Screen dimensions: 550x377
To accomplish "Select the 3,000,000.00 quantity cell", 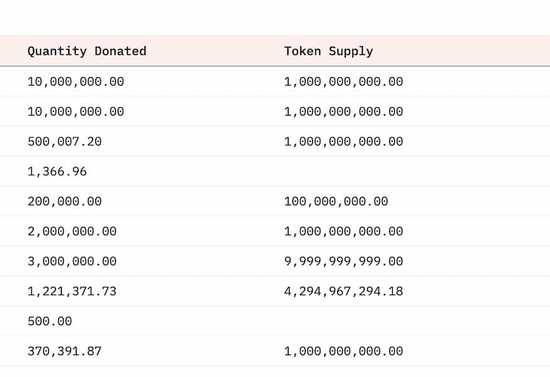I will click(x=72, y=261).
